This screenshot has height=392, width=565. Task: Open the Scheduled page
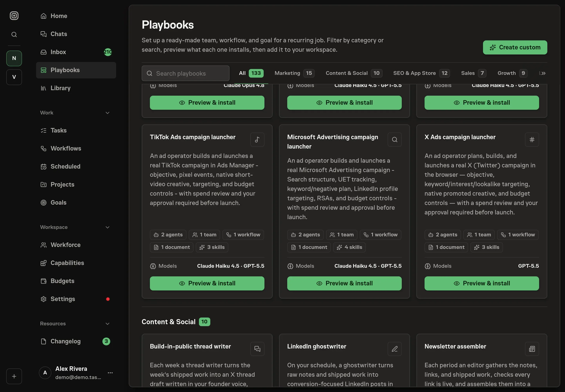pyautogui.click(x=76, y=167)
